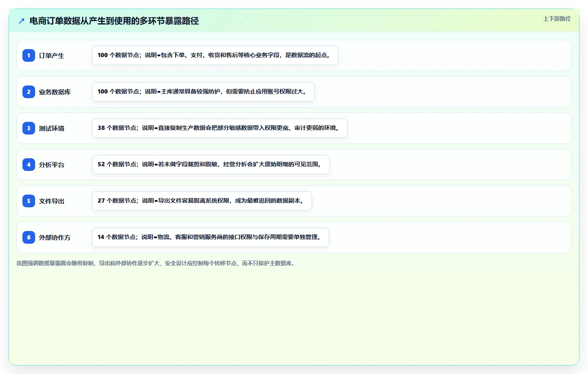Click step number 2 badge for 业务数据库
This screenshot has width=588, height=374.
click(29, 92)
